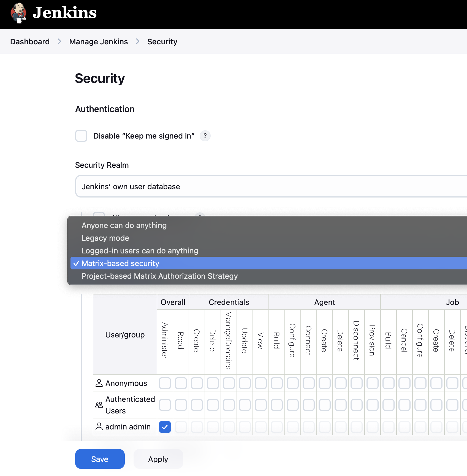
Task: Check Agent Build for Authenticated Users
Action: pyautogui.click(x=277, y=405)
